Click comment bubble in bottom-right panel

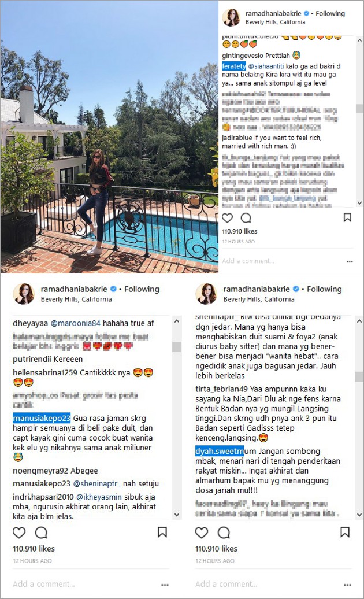point(224,533)
